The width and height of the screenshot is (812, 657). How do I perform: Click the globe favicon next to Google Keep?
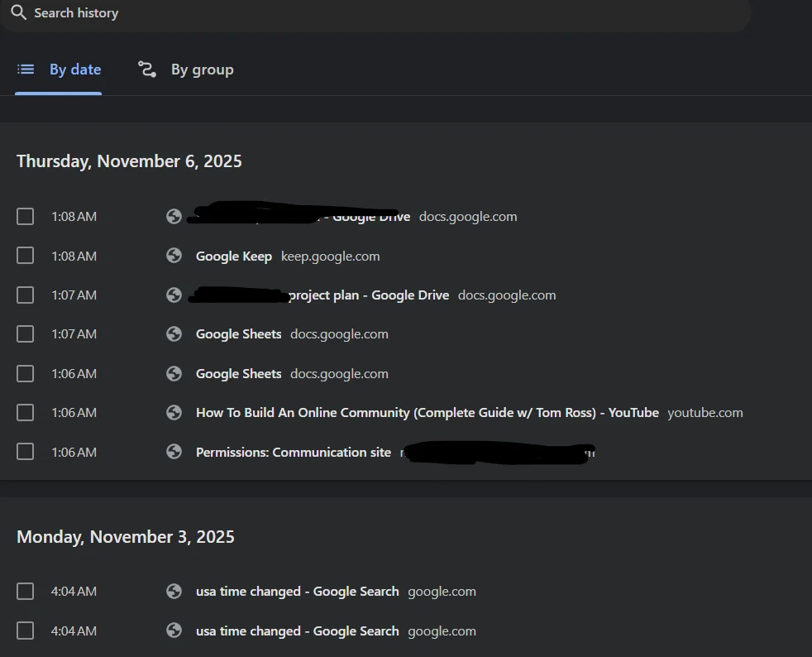[x=174, y=256]
